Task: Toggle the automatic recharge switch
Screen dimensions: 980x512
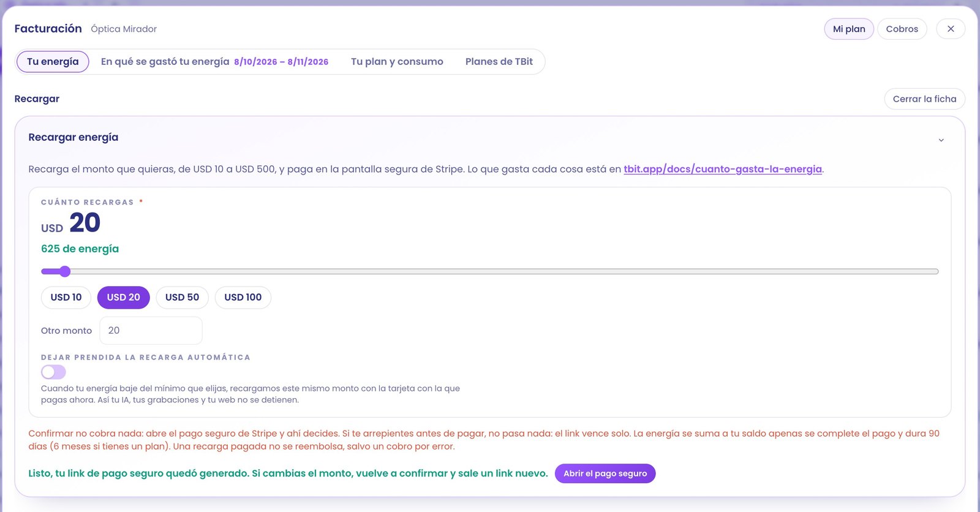Action: coord(53,372)
